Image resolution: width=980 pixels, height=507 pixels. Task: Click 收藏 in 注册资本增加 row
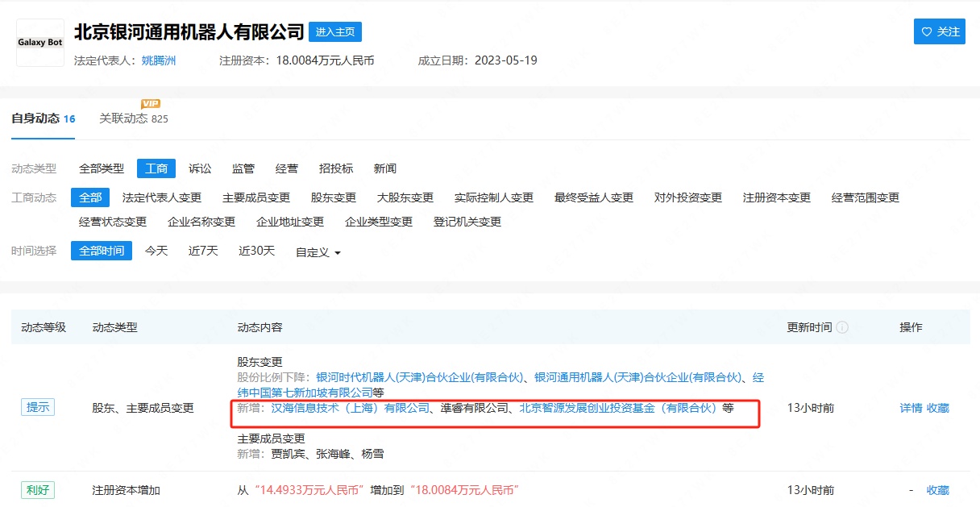pyautogui.click(x=938, y=490)
